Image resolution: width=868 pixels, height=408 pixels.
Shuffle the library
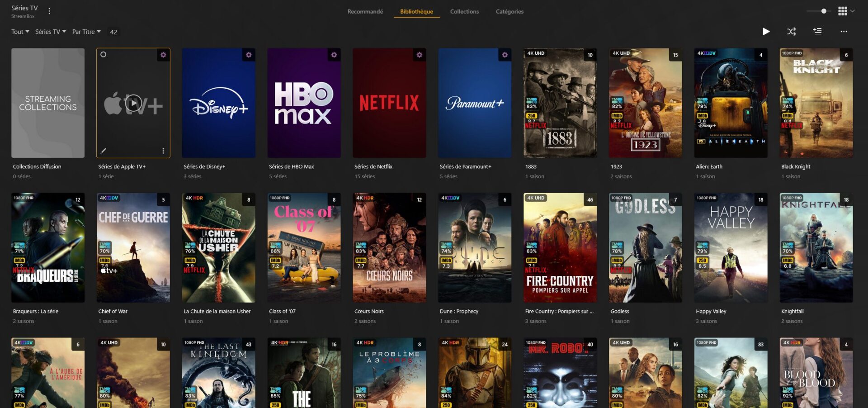point(791,32)
